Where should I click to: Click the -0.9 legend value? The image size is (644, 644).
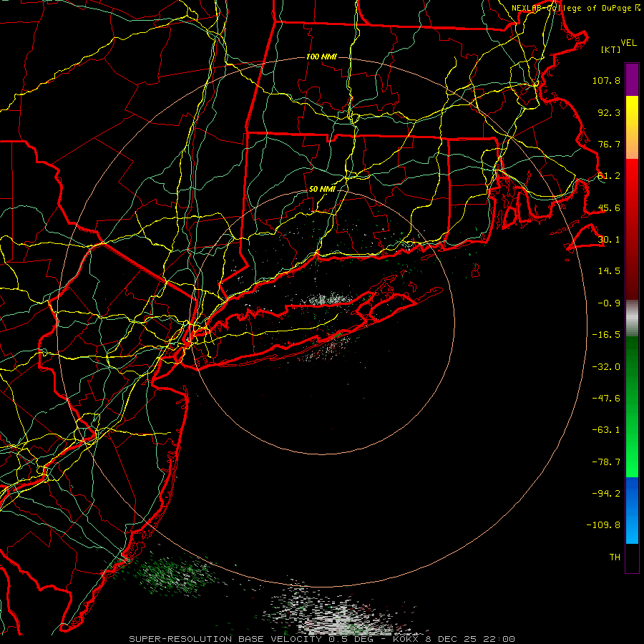pos(609,303)
